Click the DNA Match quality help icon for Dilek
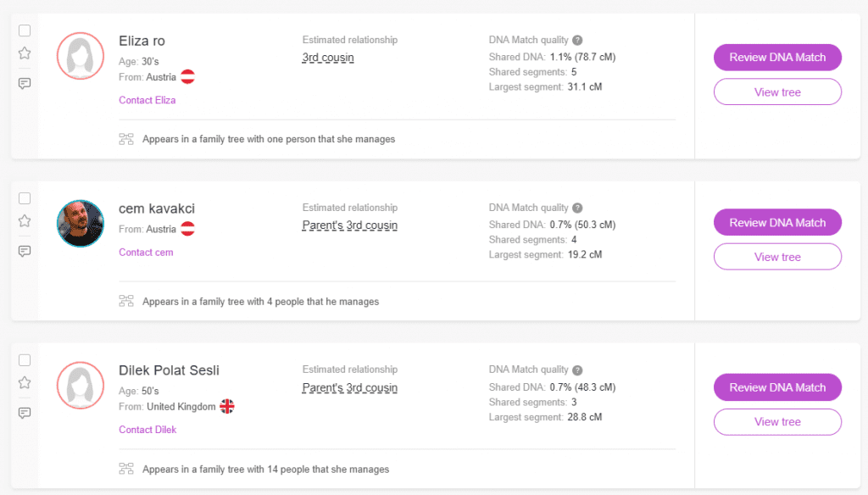This screenshot has width=868, height=495. pyautogui.click(x=577, y=370)
